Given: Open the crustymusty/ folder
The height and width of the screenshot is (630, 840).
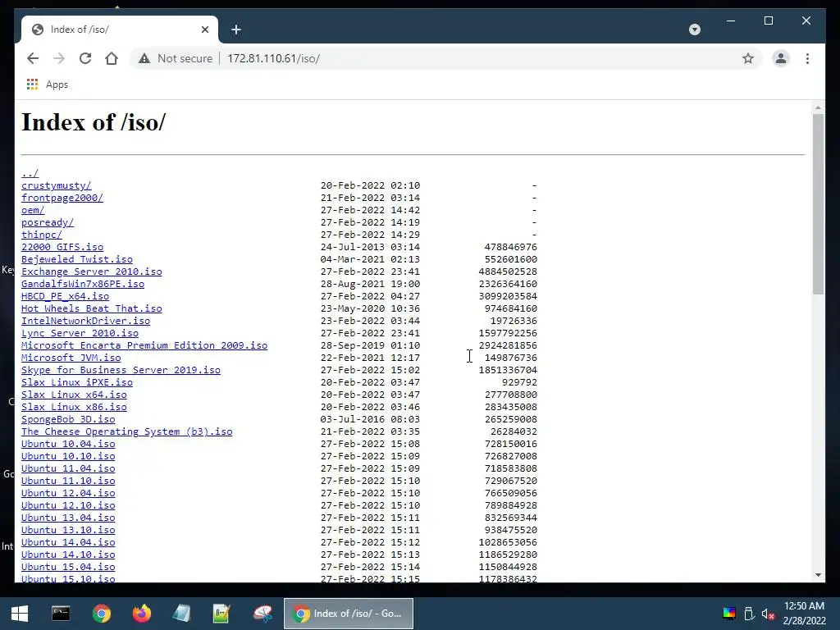Looking at the screenshot, I should 57,185.
